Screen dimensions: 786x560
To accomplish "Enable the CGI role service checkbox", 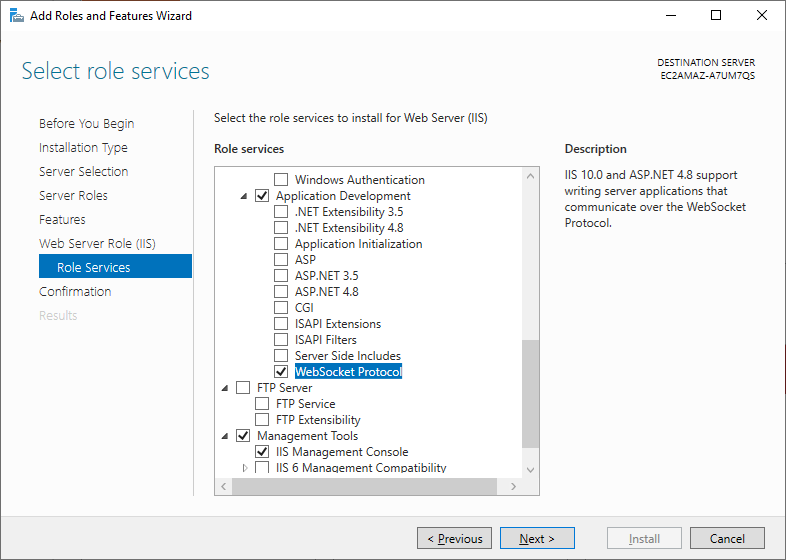I will (282, 308).
